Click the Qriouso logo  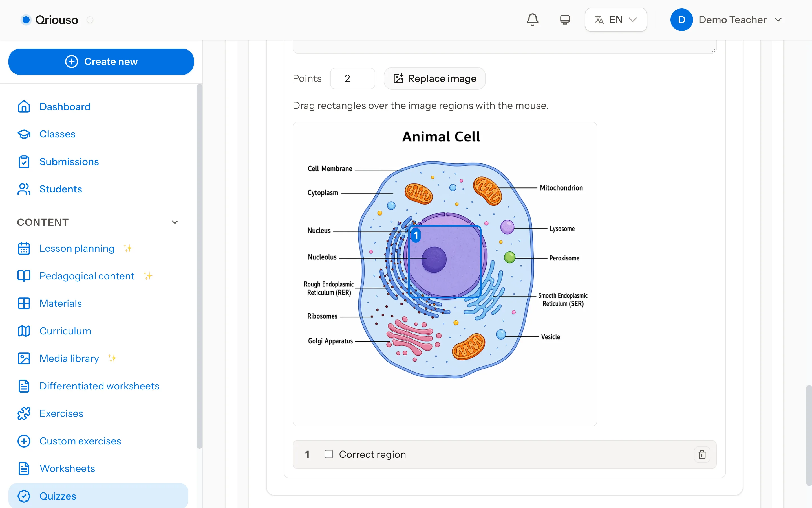click(50, 20)
